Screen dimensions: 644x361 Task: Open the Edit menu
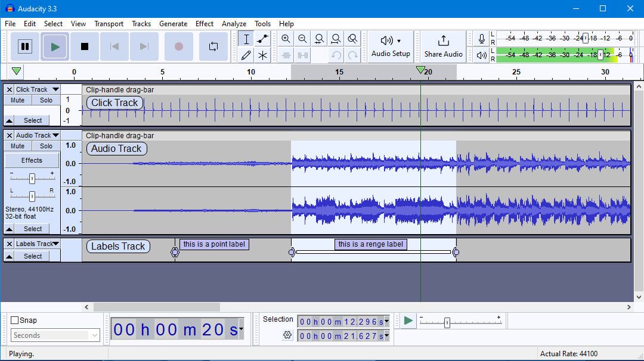tap(30, 24)
